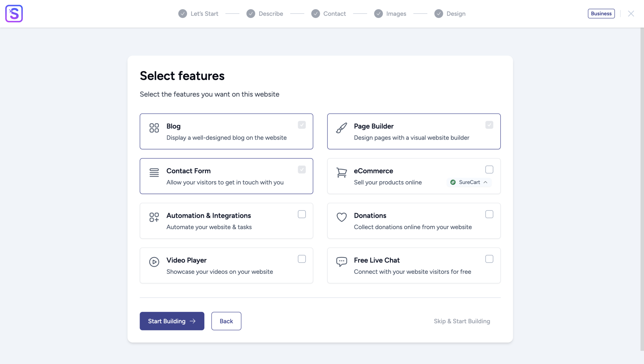The width and height of the screenshot is (644, 364).
Task: Click the Business label at top right
Action: [601, 14]
